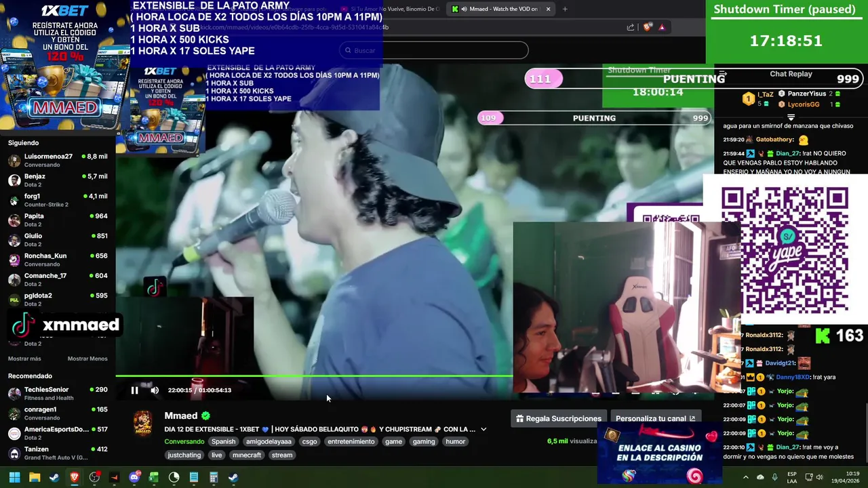Select the minecraft tag
The height and width of the screenshot is (488, 868).
click(x=247, y=455)
